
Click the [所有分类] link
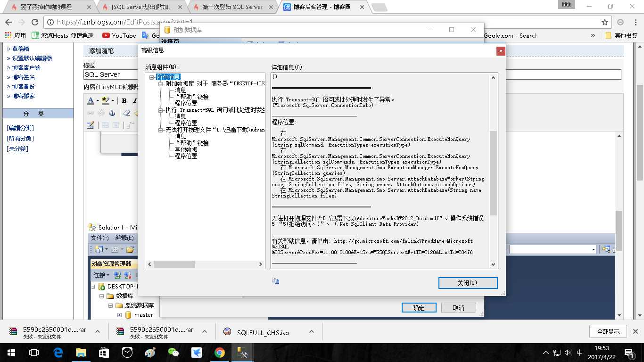click(x=20, y=139)
